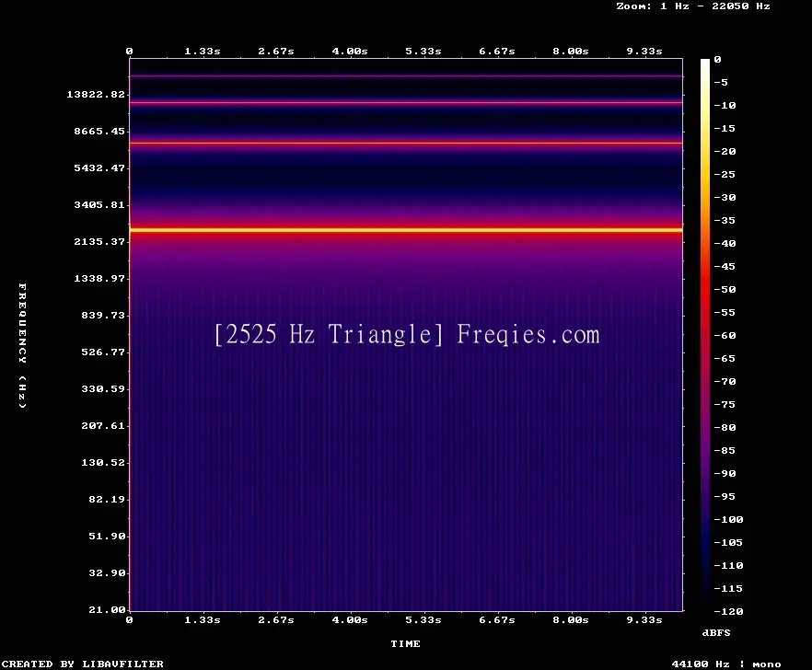The height and width of the screenshot is (670, 812).
Task: Select the 51.90 frequency label
Action: (107, 536)
